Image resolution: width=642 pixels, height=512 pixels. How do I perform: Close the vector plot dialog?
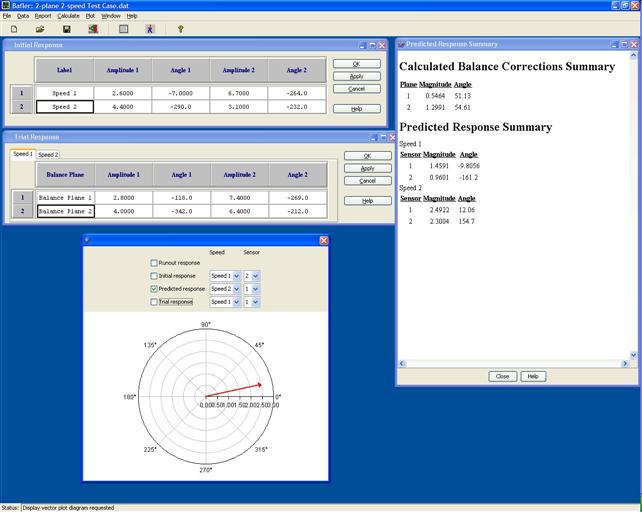pos(323,240)
